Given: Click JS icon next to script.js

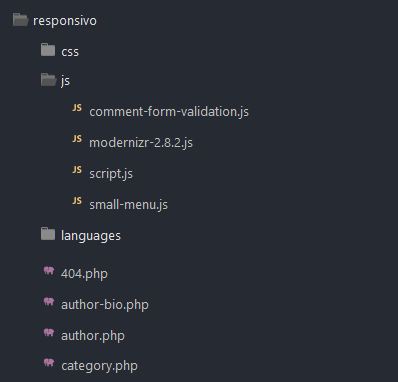Looking at the screenshot, I should point(77,170).
